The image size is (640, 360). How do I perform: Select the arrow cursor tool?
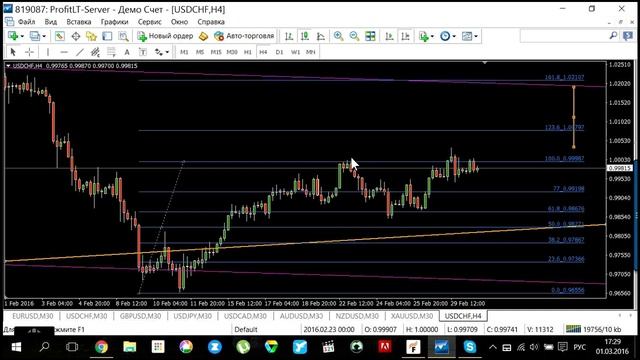point(13,52)
